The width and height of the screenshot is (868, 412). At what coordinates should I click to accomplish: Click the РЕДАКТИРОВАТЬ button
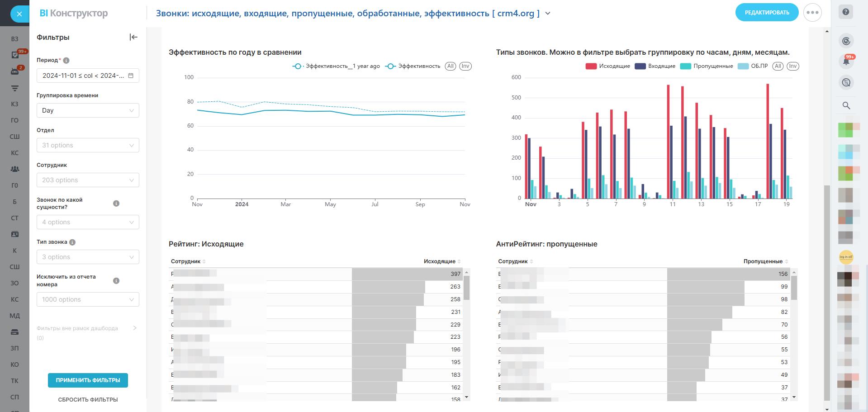[x=767, y=13]
